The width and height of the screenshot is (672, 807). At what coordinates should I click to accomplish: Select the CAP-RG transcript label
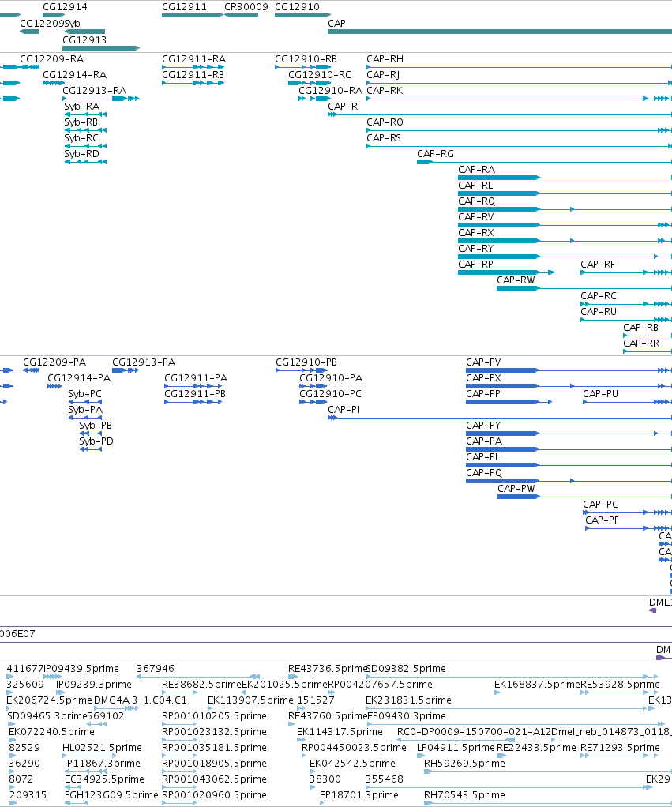[435, 153]
